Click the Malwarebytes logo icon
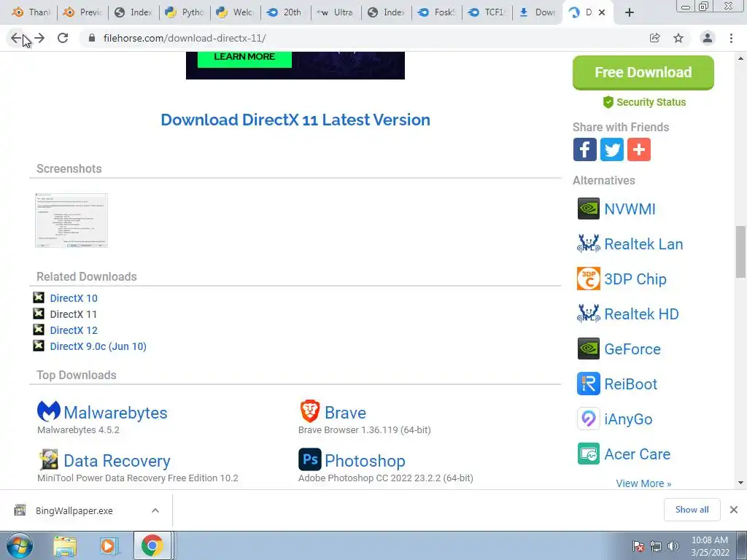This screenshot has width=747, height=560. pos(49,411)
